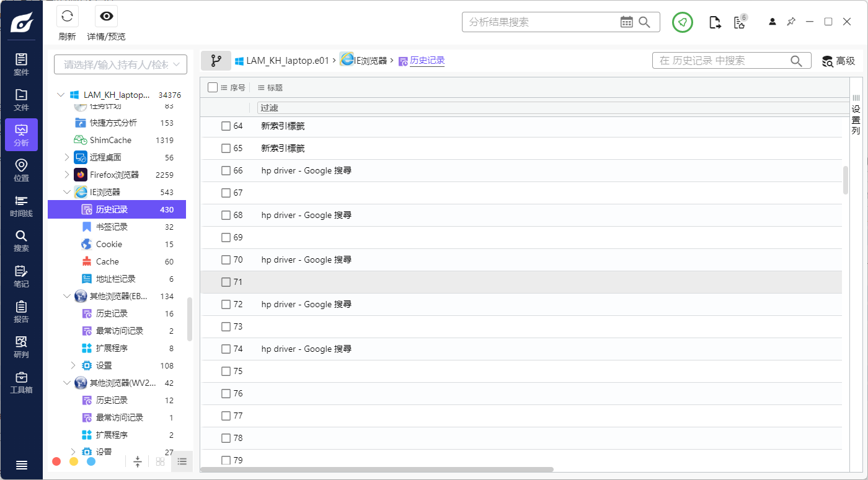This screenshot has width=868, height=480.
Task: Click the pin window icon
Action: [790, 22]
